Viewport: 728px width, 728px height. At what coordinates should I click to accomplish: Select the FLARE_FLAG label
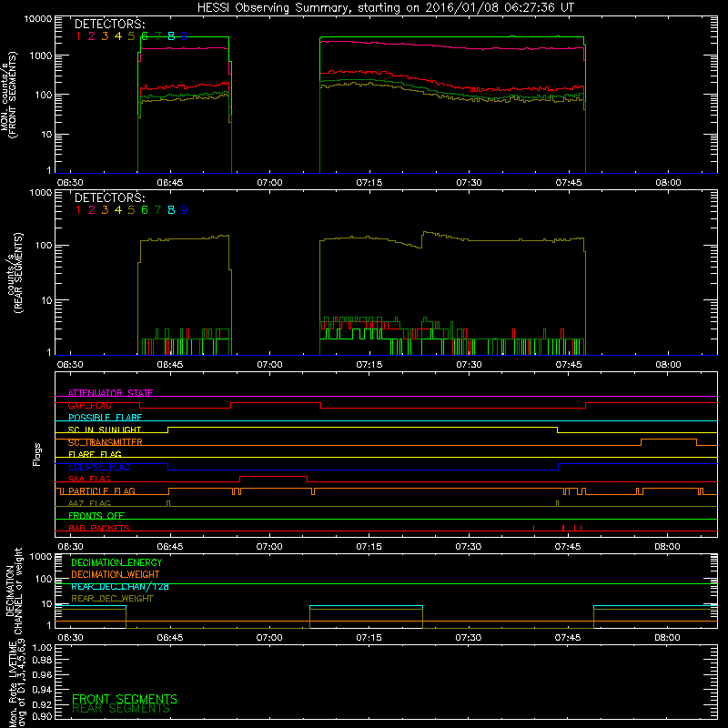pyautogui.click(x=95, y=454)
